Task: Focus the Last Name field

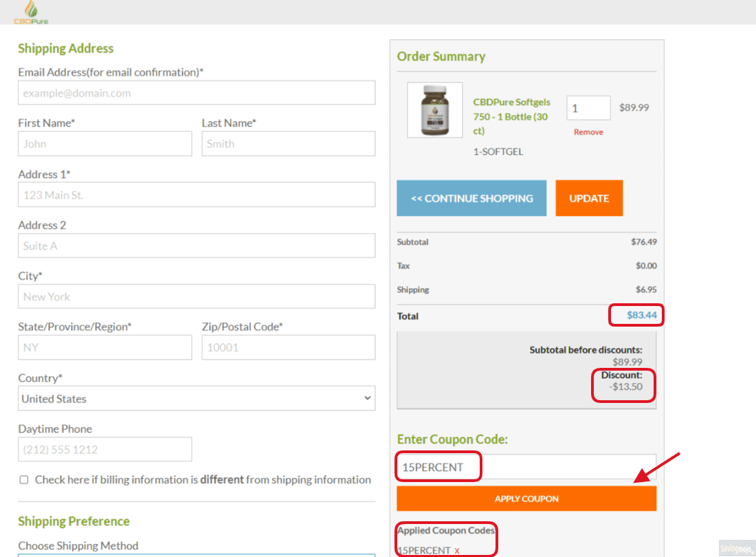Action: 289,144
